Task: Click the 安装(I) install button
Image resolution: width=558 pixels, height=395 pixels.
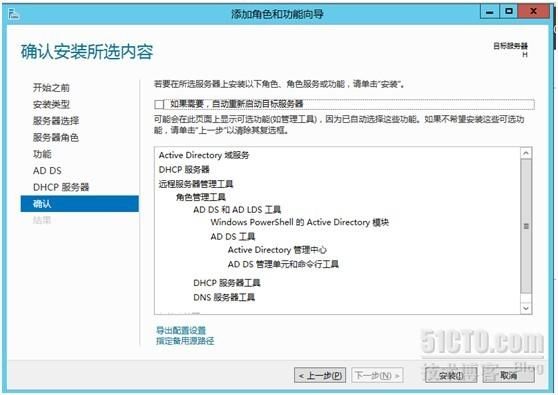Action: point(451,375)
